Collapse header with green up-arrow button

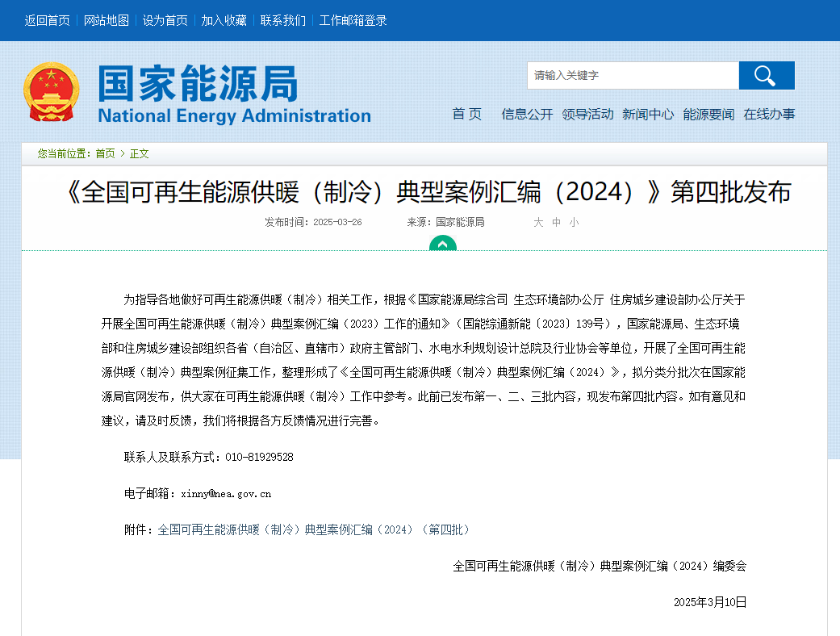442,244
